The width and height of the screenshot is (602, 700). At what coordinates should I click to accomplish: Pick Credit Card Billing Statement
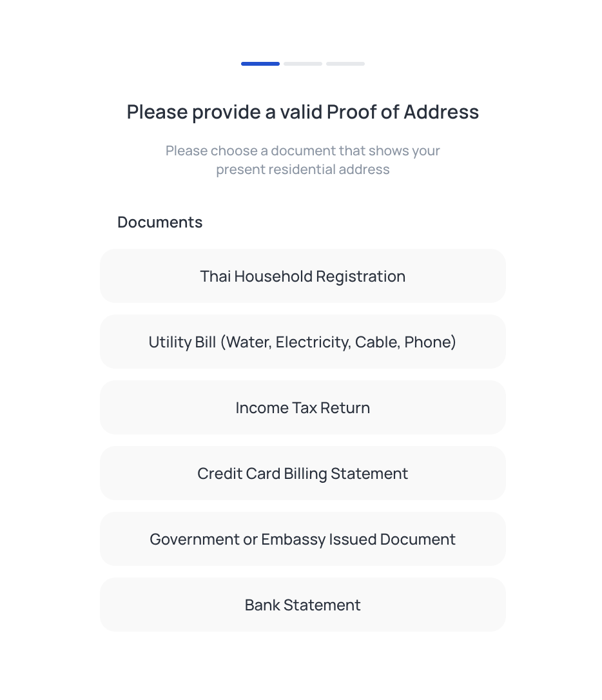click(x=302, y=473)
